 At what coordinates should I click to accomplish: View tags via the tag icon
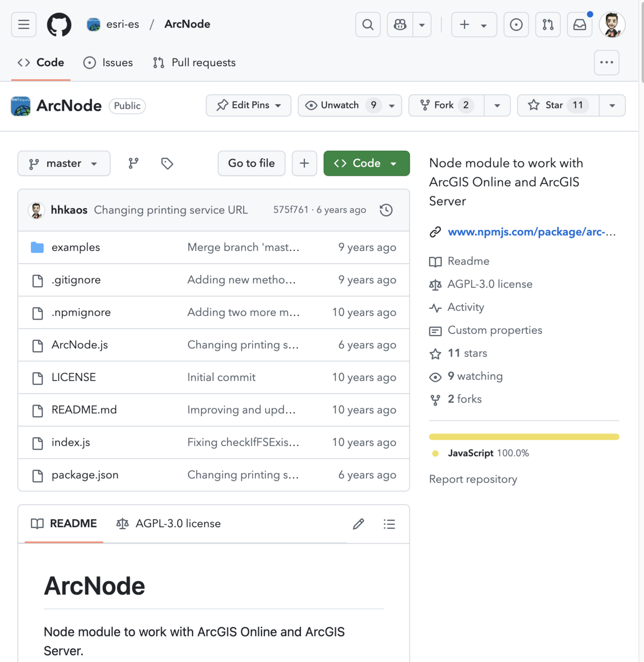tap(167, 163)
